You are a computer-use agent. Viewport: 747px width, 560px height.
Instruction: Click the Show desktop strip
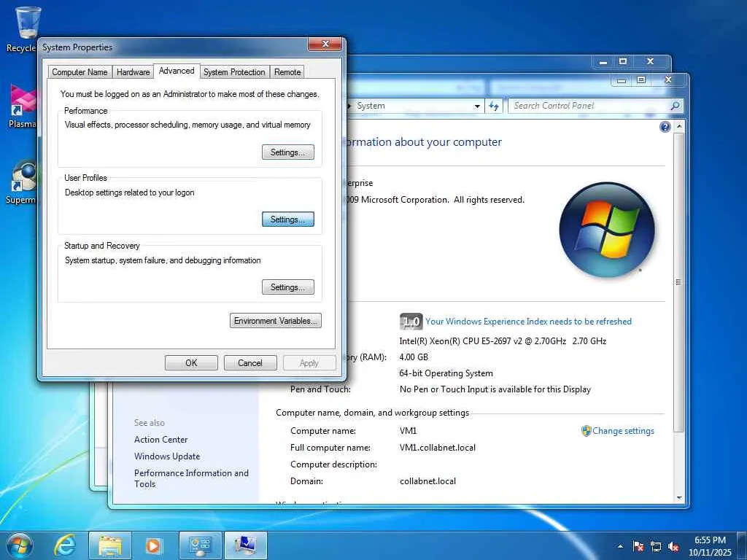coord(742,545)
